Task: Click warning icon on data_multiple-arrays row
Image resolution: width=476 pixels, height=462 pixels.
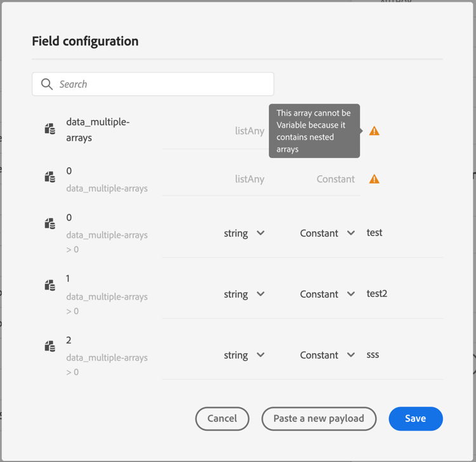Action: coord(374,131)
